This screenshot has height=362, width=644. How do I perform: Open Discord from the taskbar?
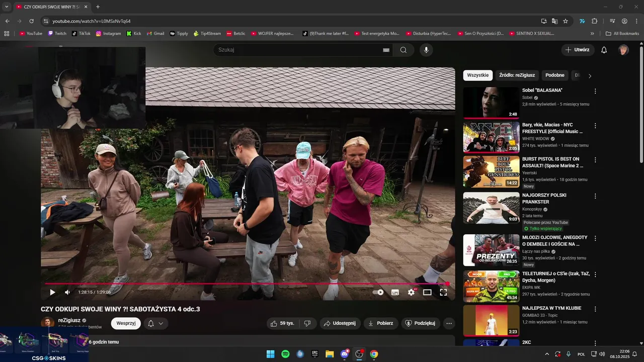(345, 354)
